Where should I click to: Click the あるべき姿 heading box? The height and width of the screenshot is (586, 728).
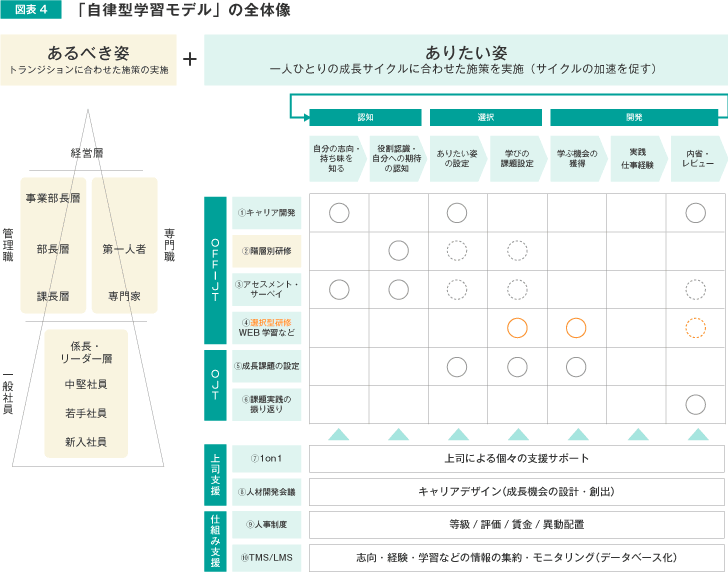point(88,60)
